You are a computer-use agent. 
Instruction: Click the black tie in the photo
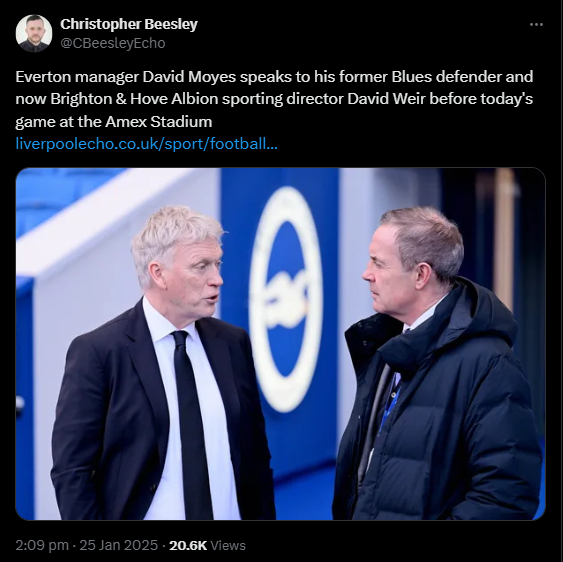tap(192, 424)
